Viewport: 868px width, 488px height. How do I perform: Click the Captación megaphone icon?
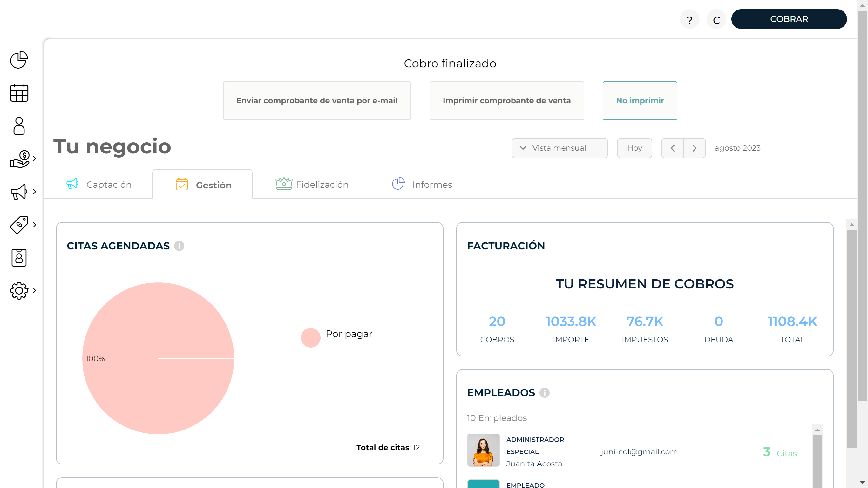[x=72, y=184]
